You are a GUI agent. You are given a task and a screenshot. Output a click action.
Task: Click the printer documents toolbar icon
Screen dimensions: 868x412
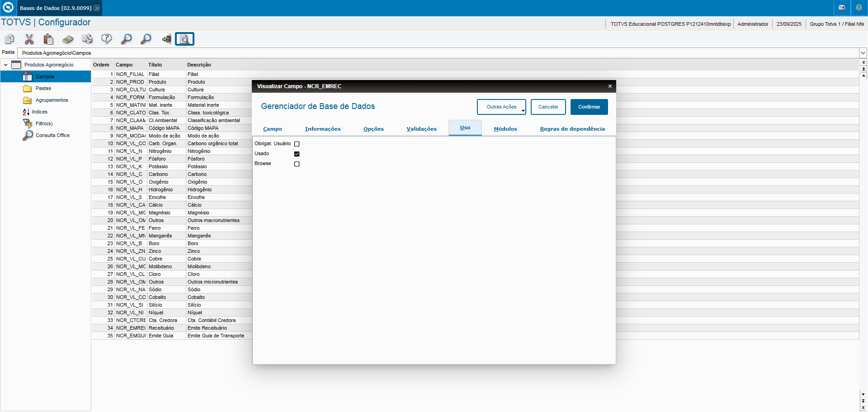click(x=87, y=39)
